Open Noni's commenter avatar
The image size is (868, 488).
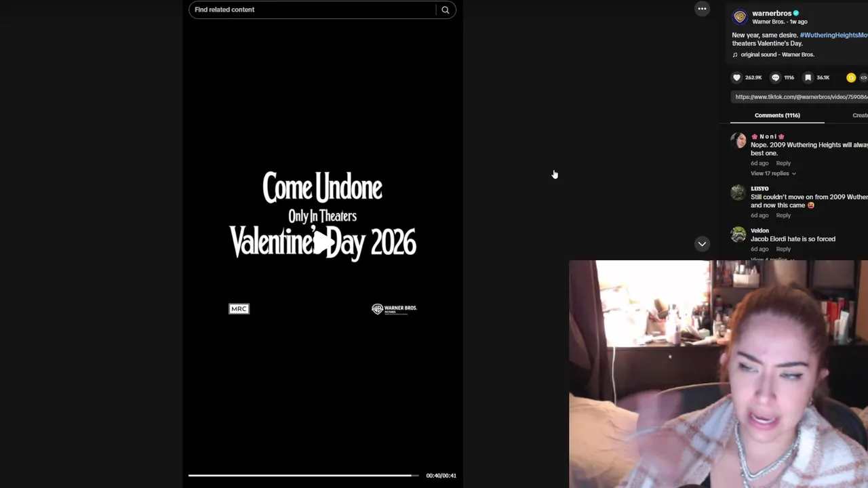point(738,141)
